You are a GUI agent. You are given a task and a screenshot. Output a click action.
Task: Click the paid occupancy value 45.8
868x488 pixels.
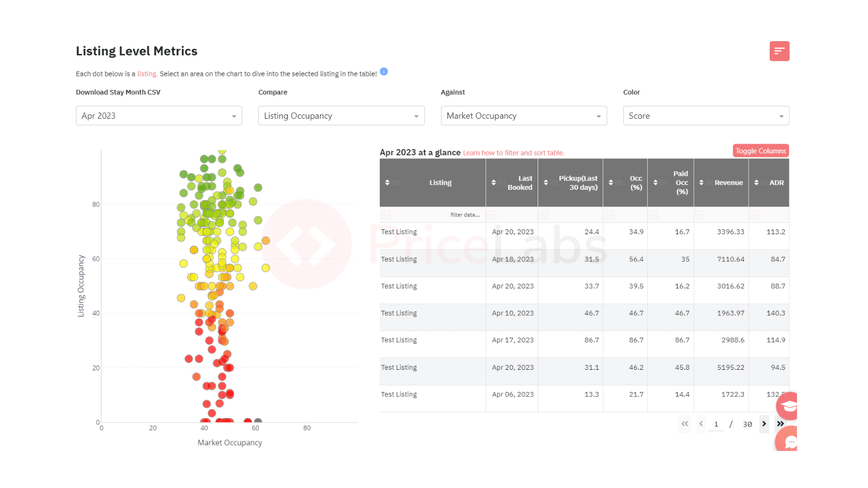[682, 367]
